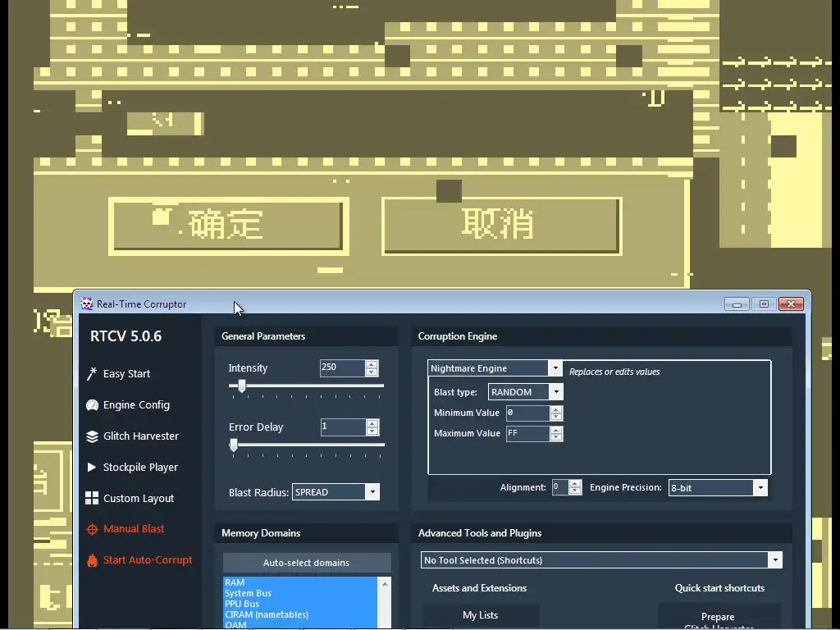Click the Real-Time Corruptor title bar icon
Screen dimensions: 840x630
(x=87, y=304)
